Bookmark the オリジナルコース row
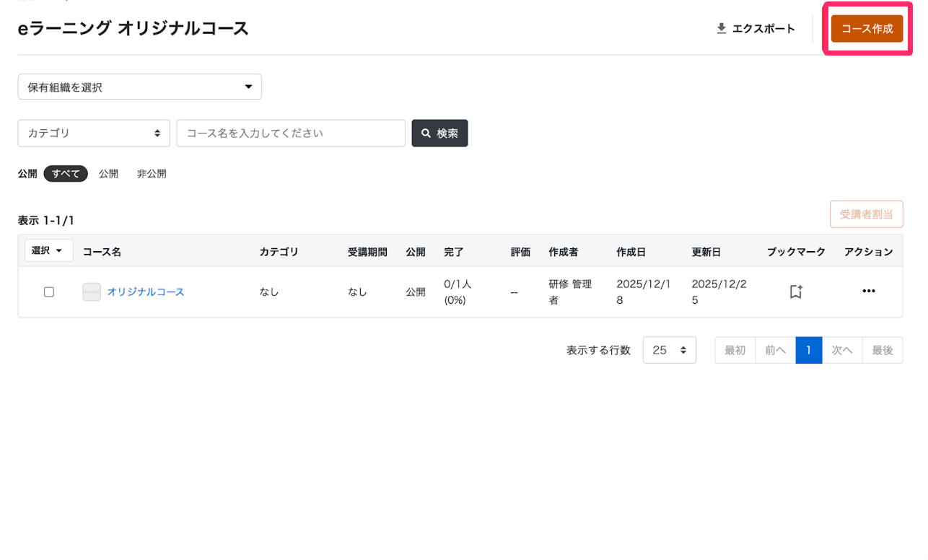 pos(796,292)
